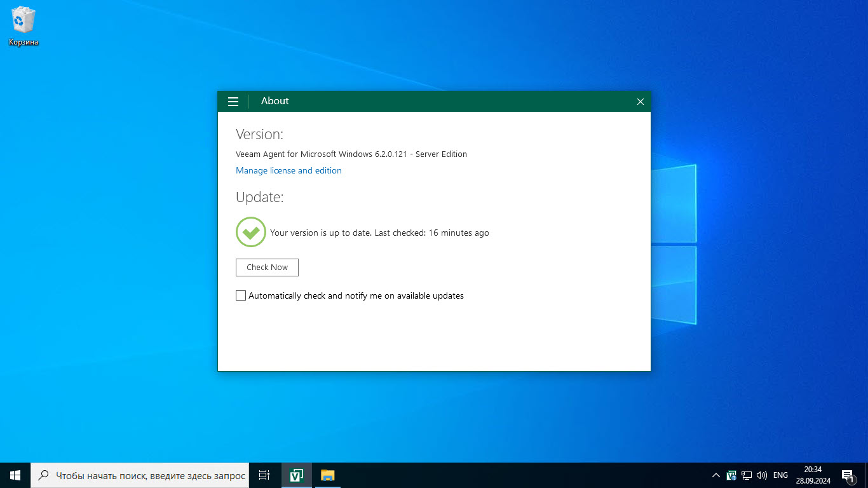Open the volume speaker icon

[x=762, y=475]
